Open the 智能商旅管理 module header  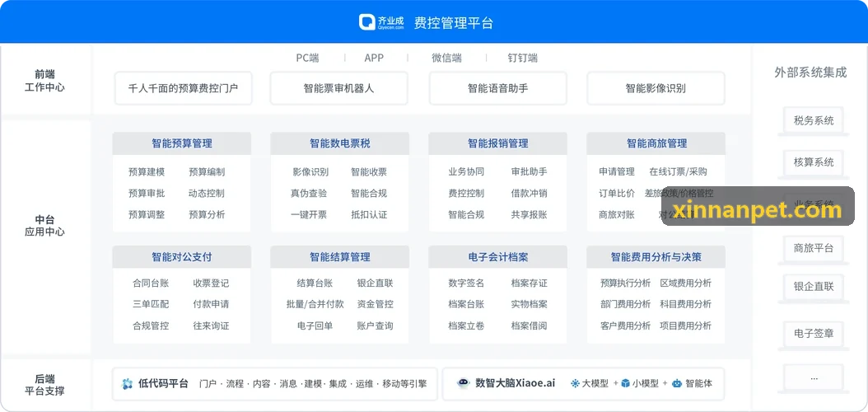click(x=656, y=143)
